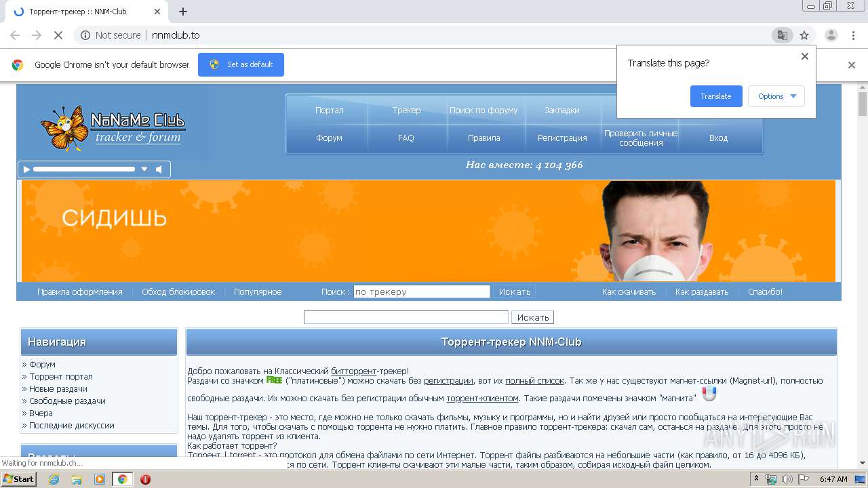Click the magnet icon in text
The height and width of the screenshot is (488, 868).
709,394
